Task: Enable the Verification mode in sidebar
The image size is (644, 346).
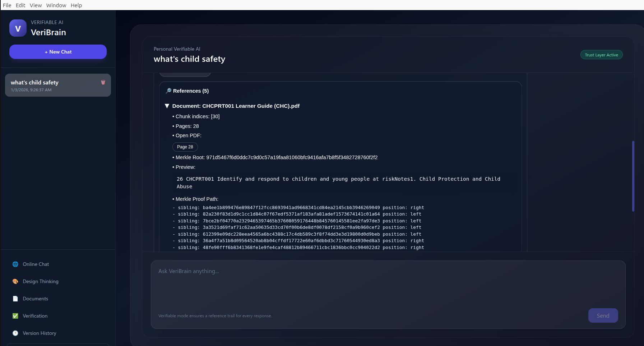Action: pos(35,316)
